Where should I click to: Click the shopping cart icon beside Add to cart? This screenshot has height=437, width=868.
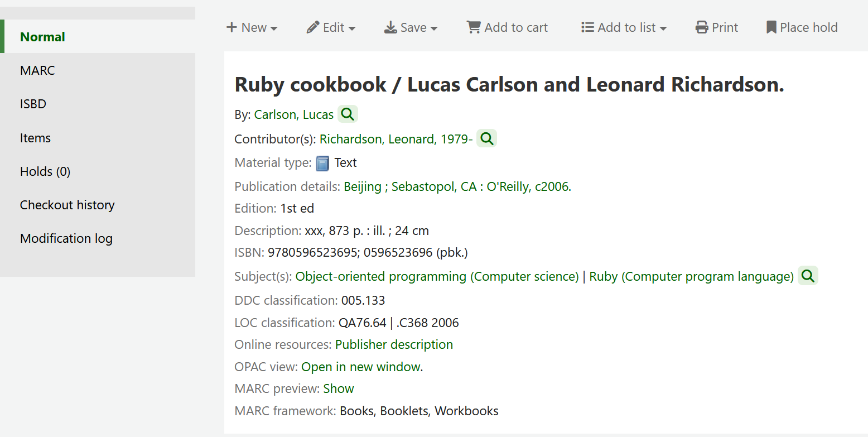[473, 27]
